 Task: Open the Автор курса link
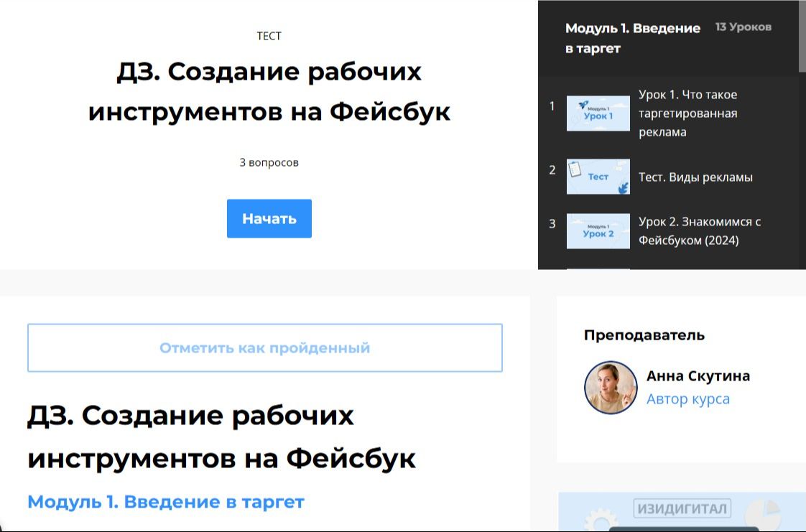coord(687,399)
